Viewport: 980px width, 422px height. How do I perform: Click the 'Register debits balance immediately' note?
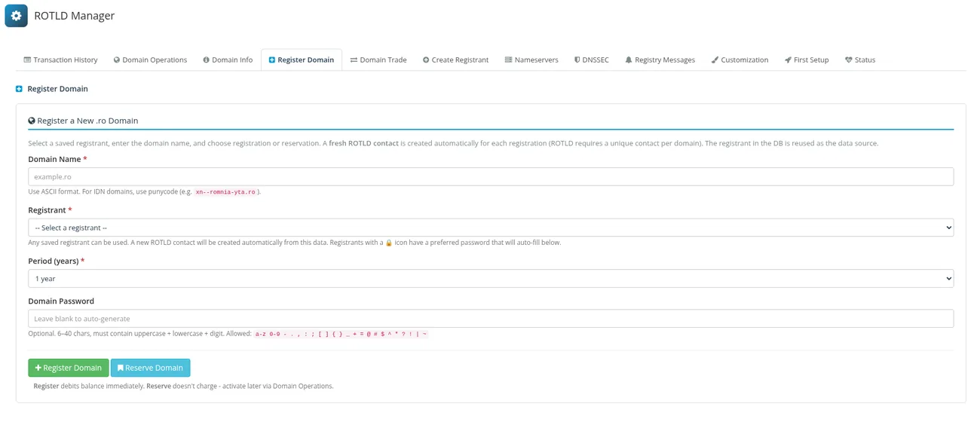point(88,387)
